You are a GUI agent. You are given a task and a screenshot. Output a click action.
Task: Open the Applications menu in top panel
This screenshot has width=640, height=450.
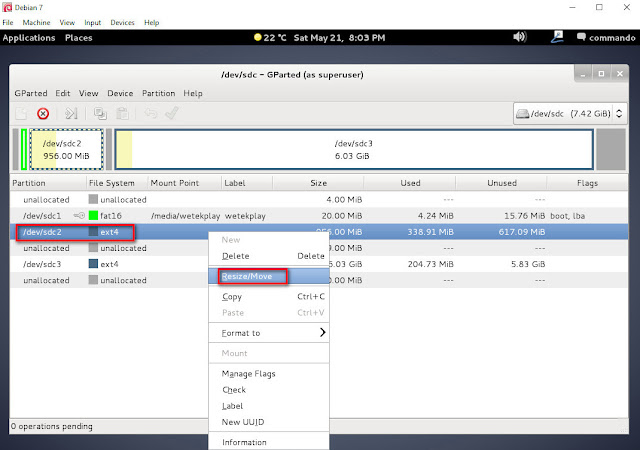coord(29,38)
